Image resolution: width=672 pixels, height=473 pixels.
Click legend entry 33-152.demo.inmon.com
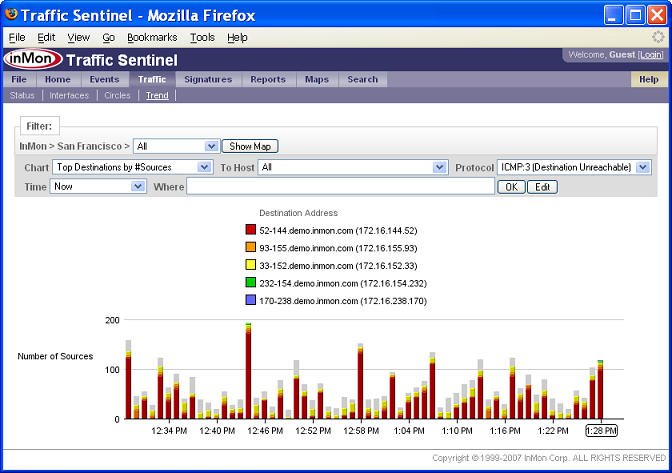coord(338,266)
